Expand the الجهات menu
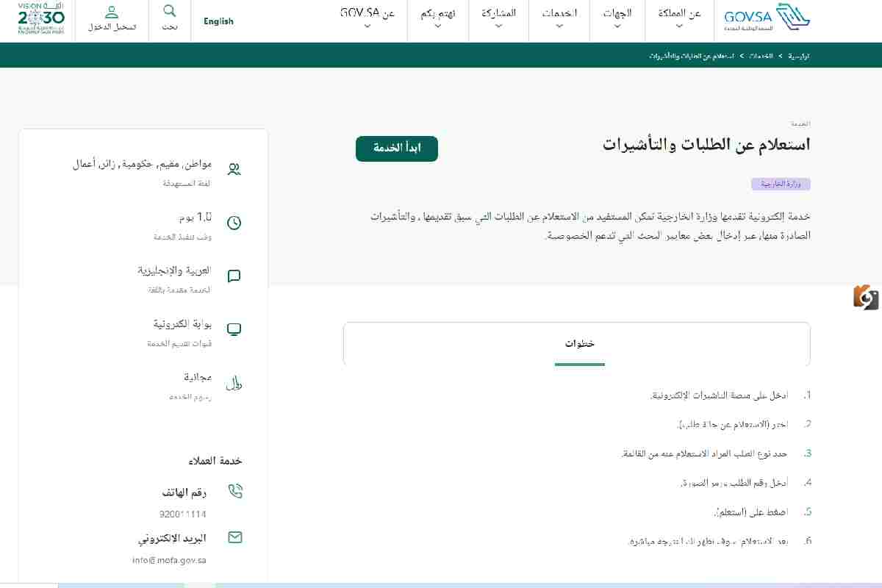This screenshot has width=882, height=588. tap(617, 19)
